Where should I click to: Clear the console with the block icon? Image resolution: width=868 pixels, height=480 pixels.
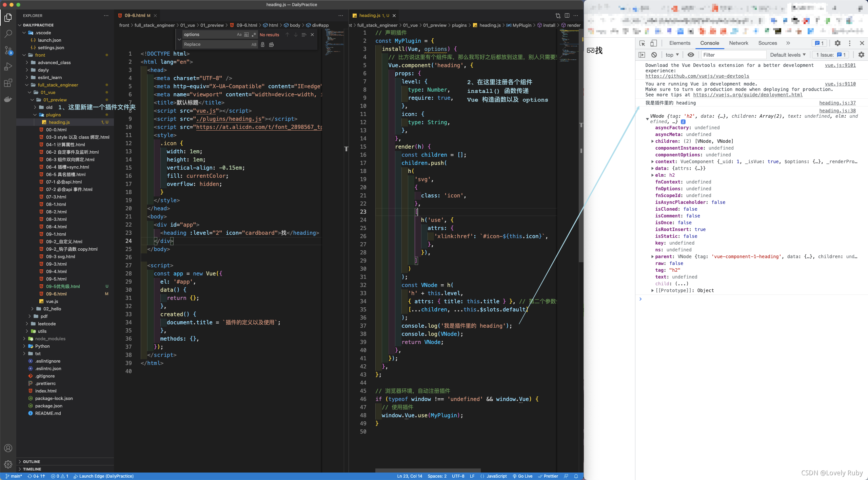[x=654, y=55]
